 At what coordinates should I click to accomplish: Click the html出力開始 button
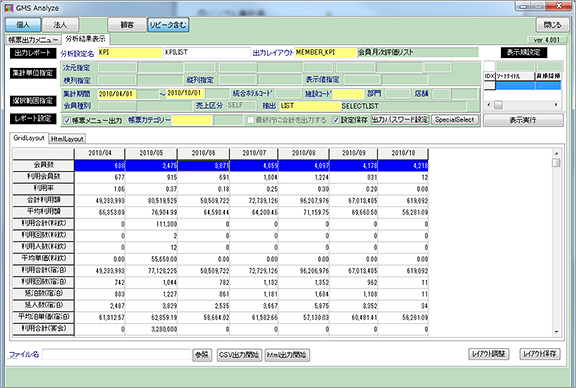[x=287, y=355]
